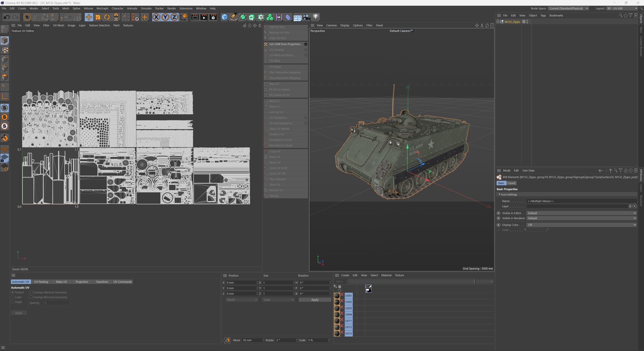This screenshot has height=351, width=644.
Task: Open the Mesh menu in menu bar
Action: tap(66, 8)
